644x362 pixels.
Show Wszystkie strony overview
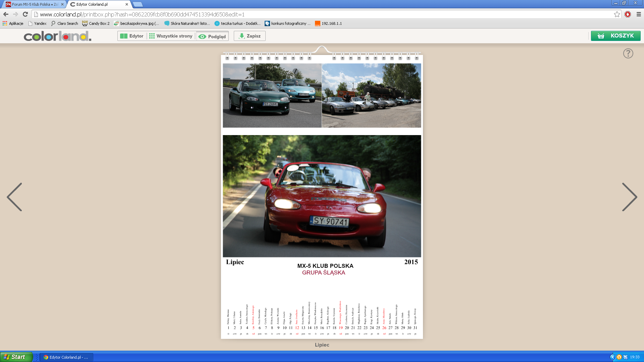pyautogui.click(x=171, y=36)
